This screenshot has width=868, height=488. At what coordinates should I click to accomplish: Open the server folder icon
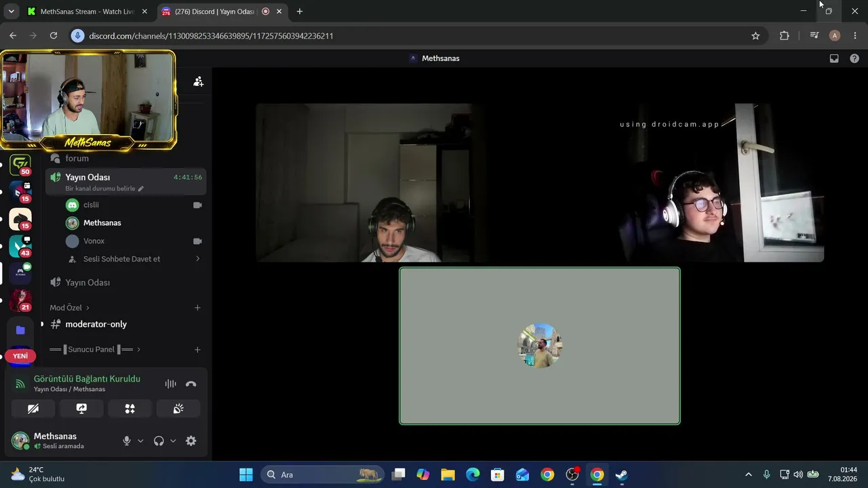pyautogui.click(x=20, y=330)
